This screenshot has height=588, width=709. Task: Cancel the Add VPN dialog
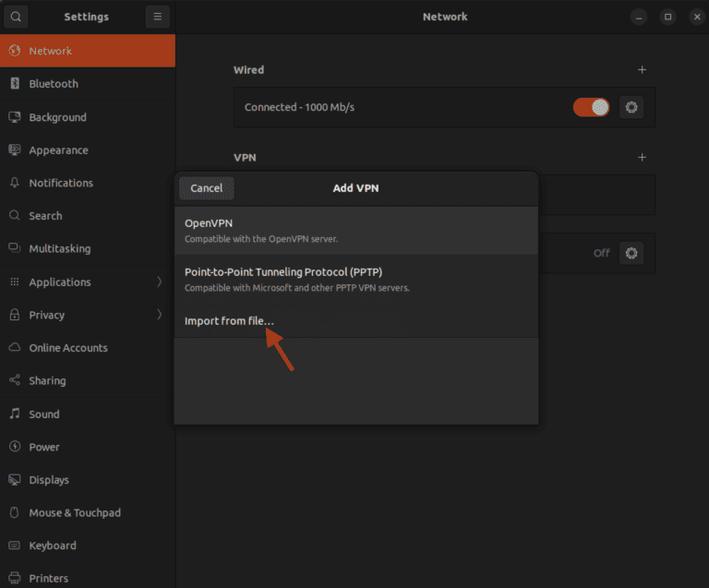[206, 188]
